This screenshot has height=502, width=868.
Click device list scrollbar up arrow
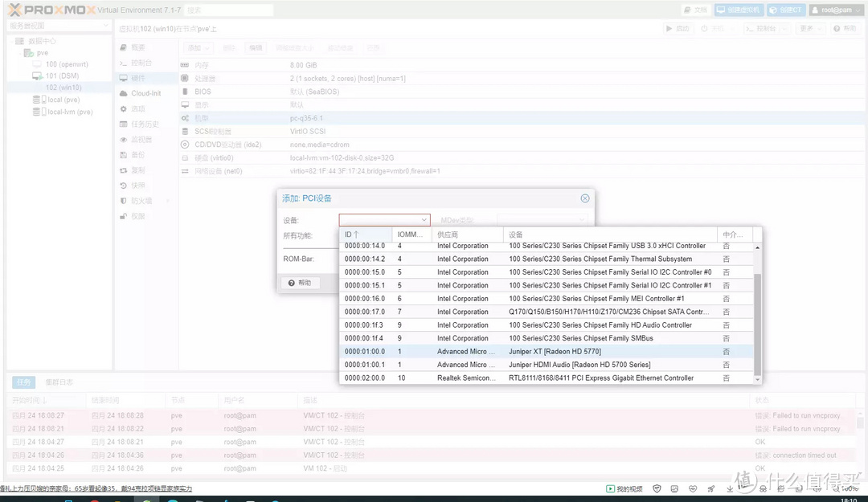757,247
